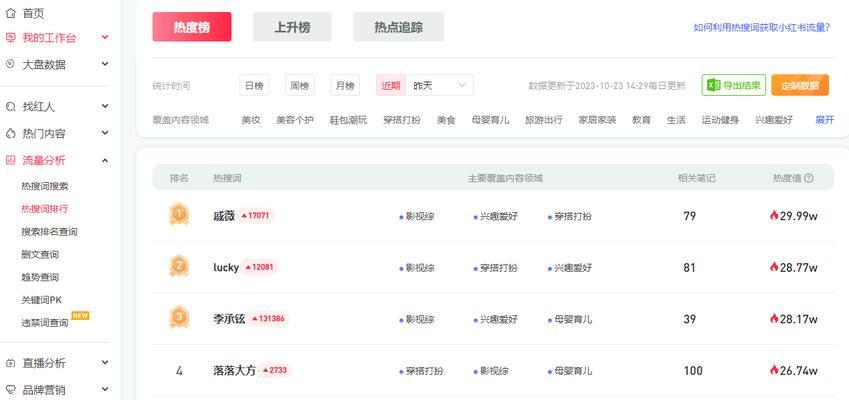The width and height of the screenshot is (849, 400).
Task: Click the flame icon beside 26.74w
Action: (x=774, y=370)
